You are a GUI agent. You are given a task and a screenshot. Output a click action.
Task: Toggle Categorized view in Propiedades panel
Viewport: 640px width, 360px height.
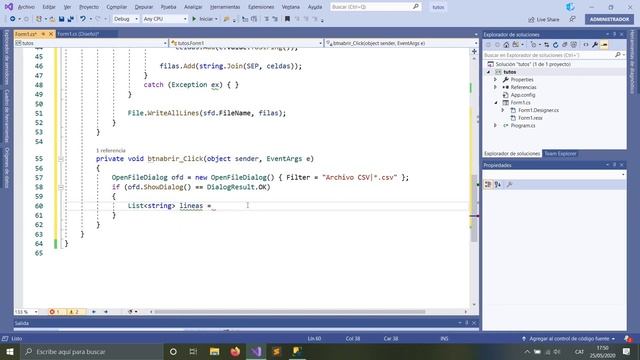click(488, 185)
